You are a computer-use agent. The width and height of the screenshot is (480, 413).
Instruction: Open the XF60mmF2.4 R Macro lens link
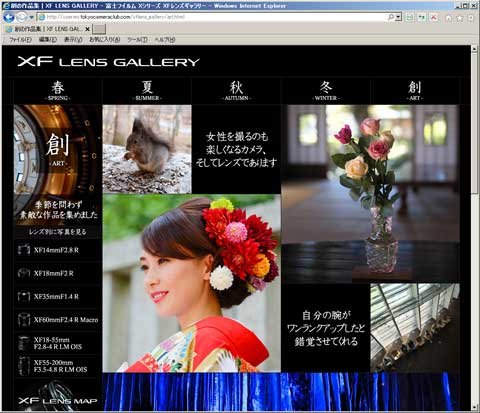pos(58,319)
